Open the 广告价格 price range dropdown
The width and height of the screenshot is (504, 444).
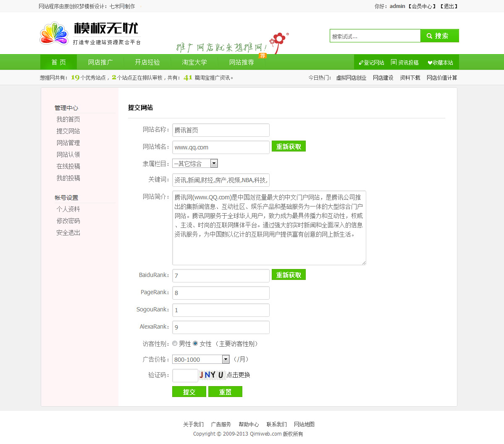pyautogui.click(x=226, y=359)
